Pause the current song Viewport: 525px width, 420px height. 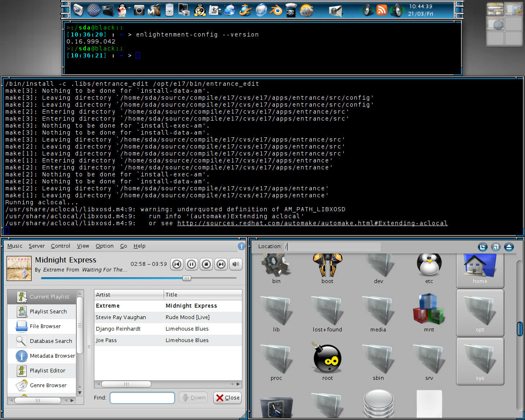pyautogui.click(x=192, y=264)
